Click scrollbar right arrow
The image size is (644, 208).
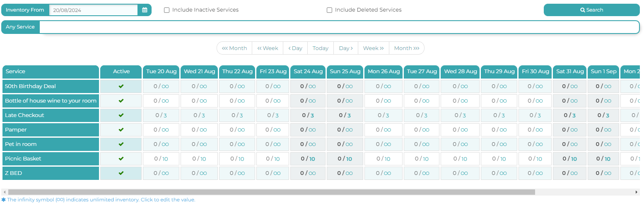(637, 192)
